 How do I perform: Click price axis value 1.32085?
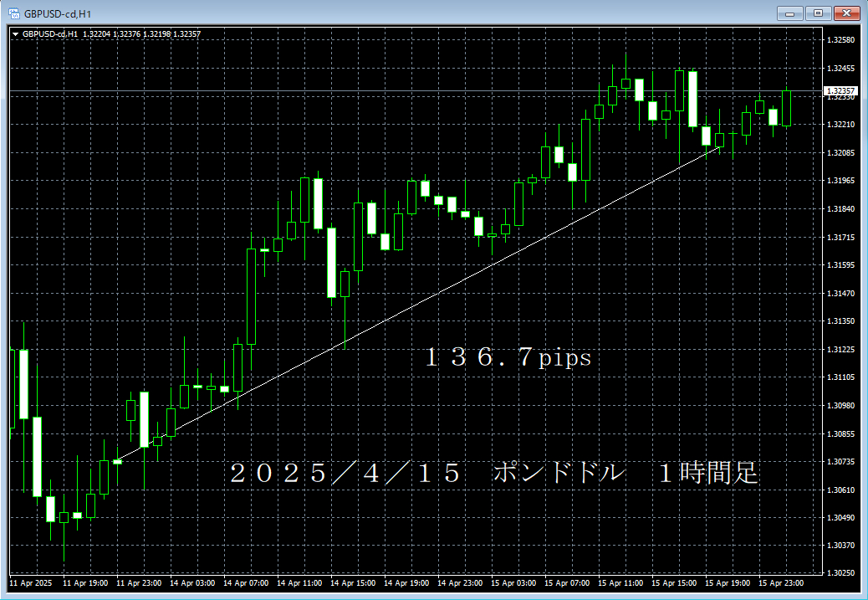(x=840, y=152)
